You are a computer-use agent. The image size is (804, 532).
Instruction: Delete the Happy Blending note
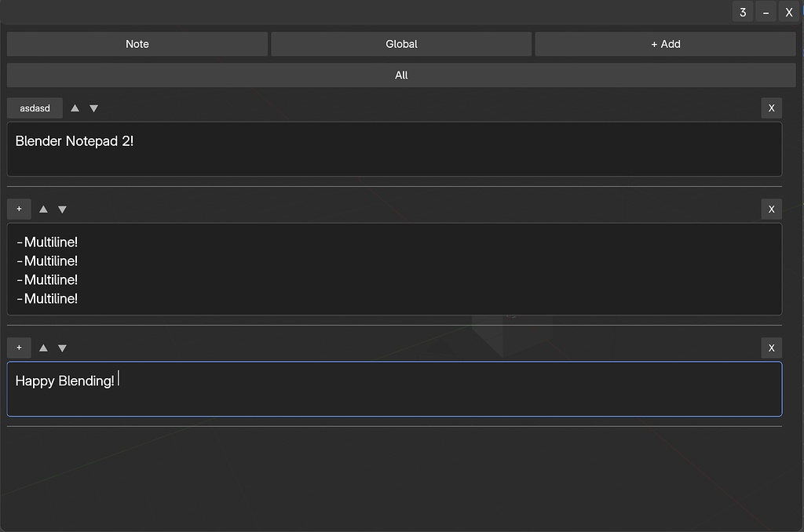(771, 348)
